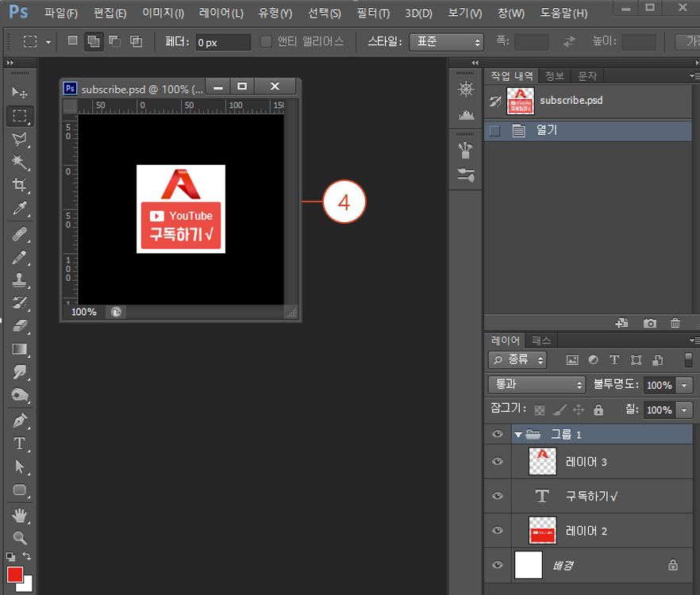Select the Eraser tool
Viewport: 700px width, 595px height.
[x=19, y=326]
